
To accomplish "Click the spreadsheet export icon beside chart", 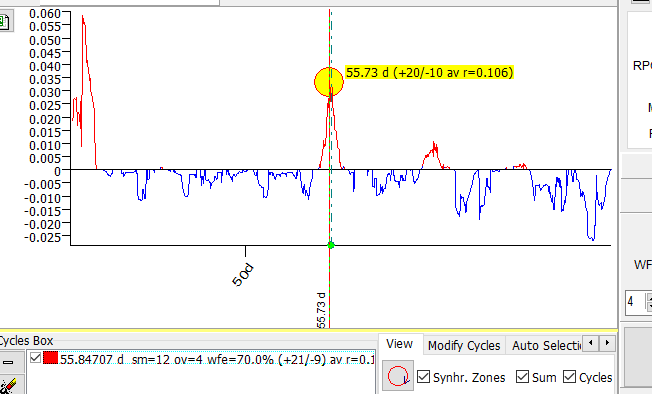I will 4,22.
